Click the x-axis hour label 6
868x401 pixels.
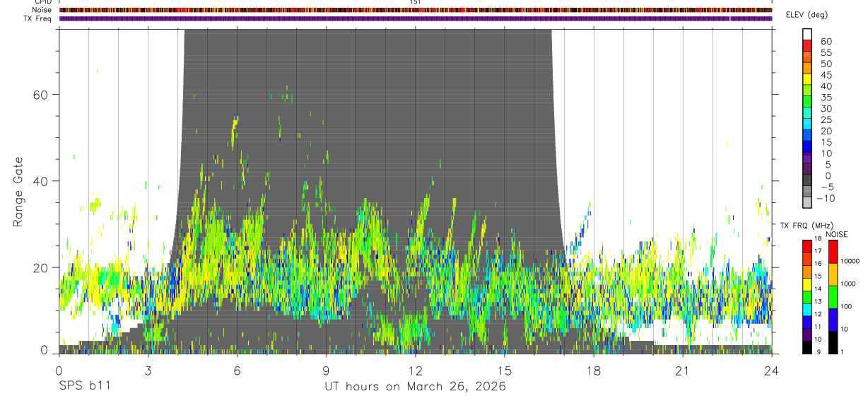237,371
